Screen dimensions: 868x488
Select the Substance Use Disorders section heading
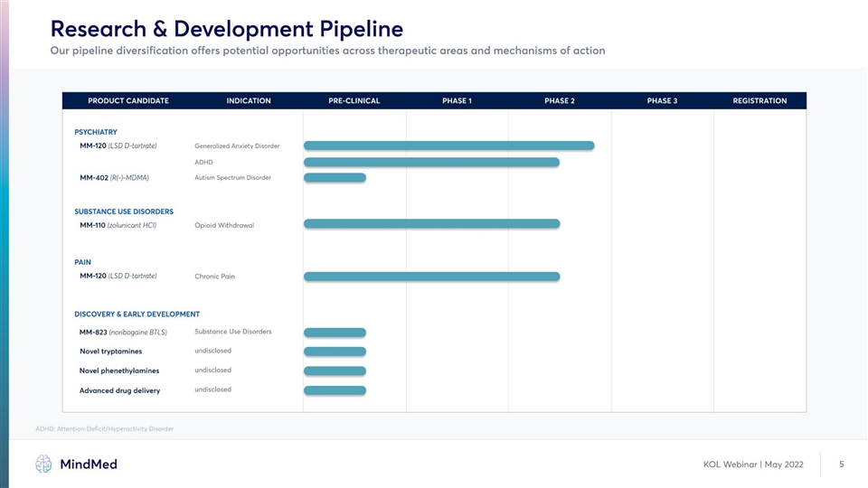tap(123, 211)
